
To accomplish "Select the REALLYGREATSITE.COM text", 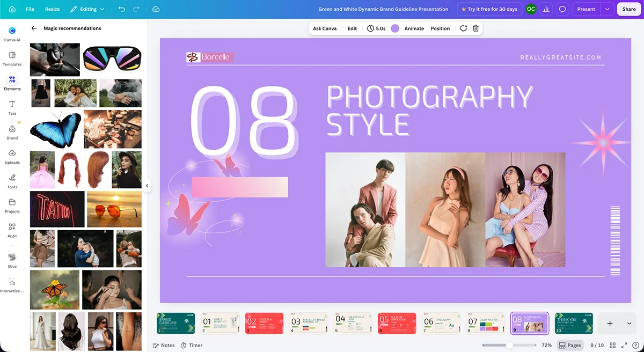I will (x=561, y=57).
